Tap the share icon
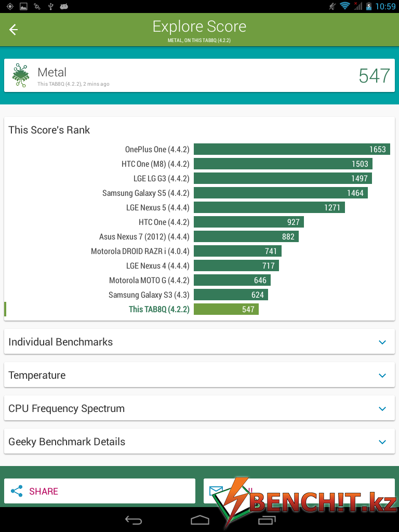Viewport: 399px width, 532px height. tap(17, 491)
